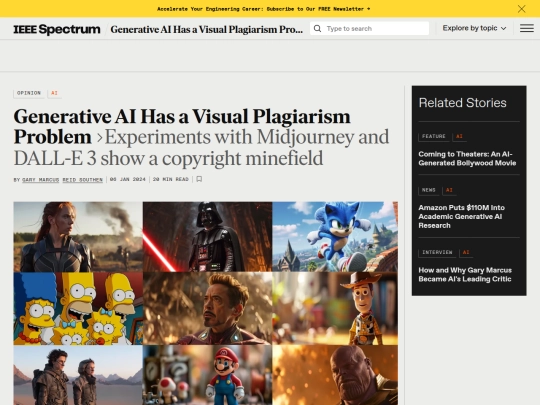Viewport: 540px width, 405px height.
Task: Click the Related Stories heading
Action: coord(463,103)
